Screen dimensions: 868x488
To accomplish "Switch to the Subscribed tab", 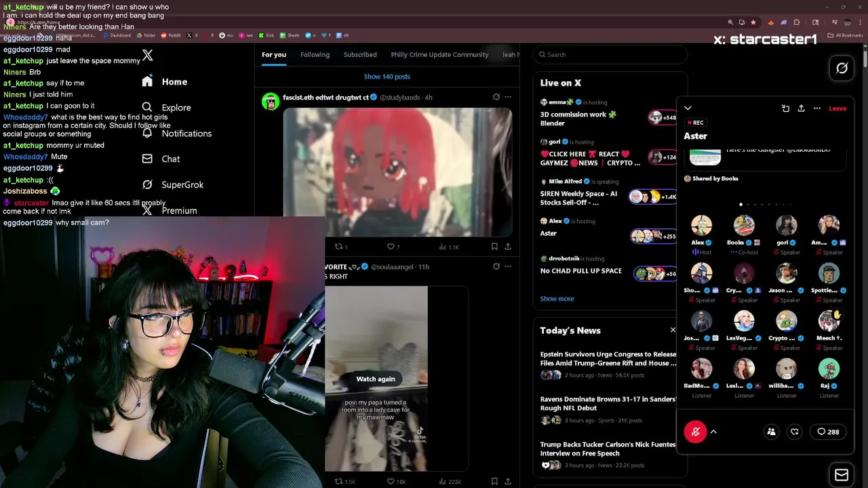I will point(360,55).
